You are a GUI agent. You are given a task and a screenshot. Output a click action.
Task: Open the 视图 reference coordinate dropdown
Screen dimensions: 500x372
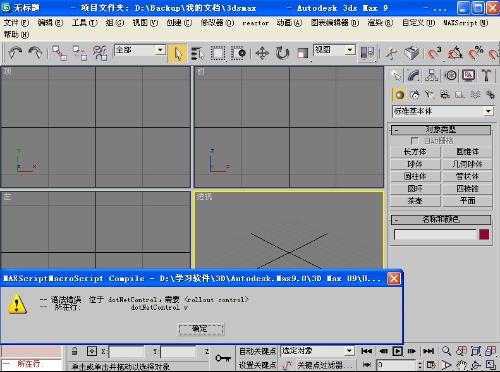click(x=350, y=50)
